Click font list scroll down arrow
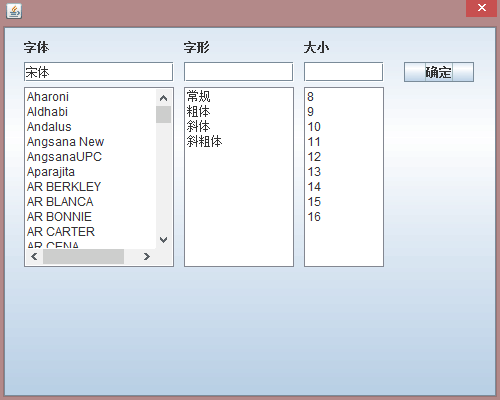The image size is (500, 400). click(163, 240)
